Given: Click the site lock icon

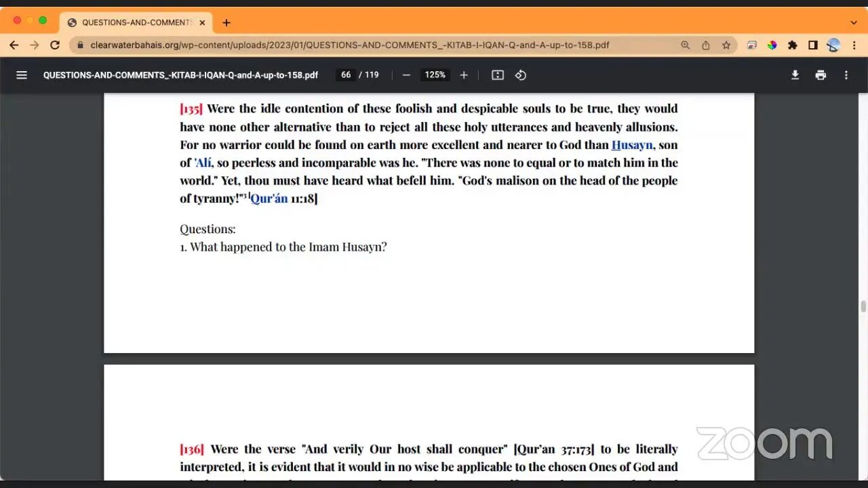Looking at the screenshot, I should (x=81, y=45).
